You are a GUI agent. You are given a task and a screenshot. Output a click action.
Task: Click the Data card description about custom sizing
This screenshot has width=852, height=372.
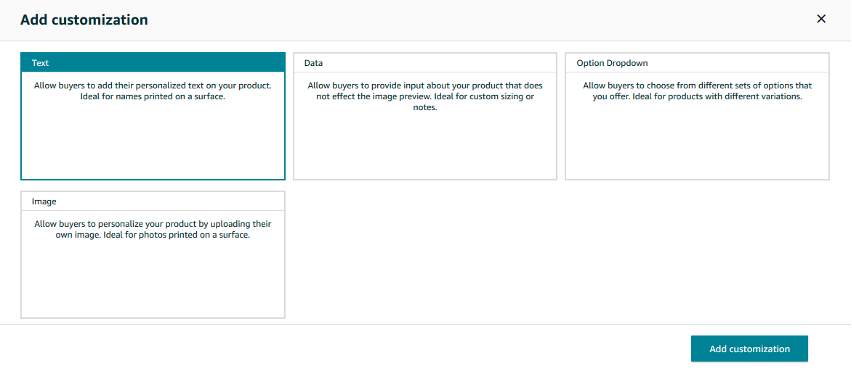[425, 97]
